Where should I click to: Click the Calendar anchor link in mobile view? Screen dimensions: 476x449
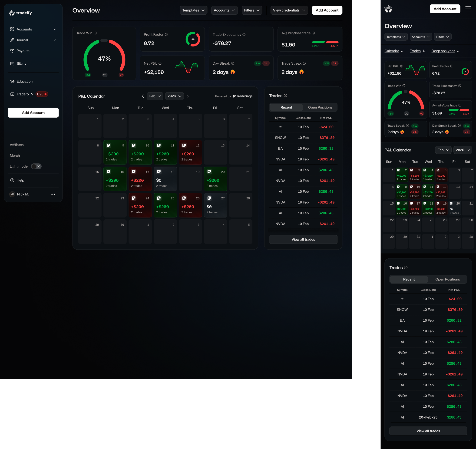[x=394, y=51]
